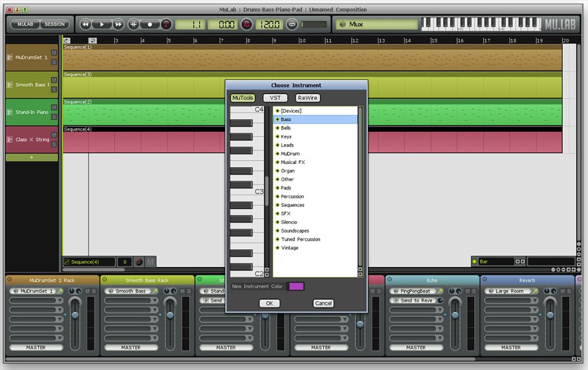Image resolution: width=588 pixels, height=370 pixels.
Task: Click the Class X String track icon
Action: click(x=10, y=140)
